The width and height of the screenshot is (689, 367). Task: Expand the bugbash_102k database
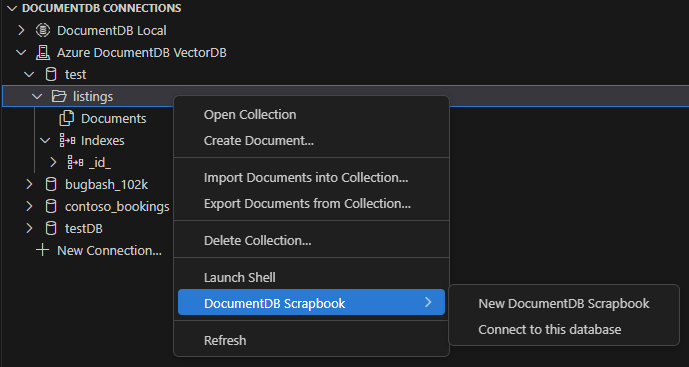[x=29, y=184]
